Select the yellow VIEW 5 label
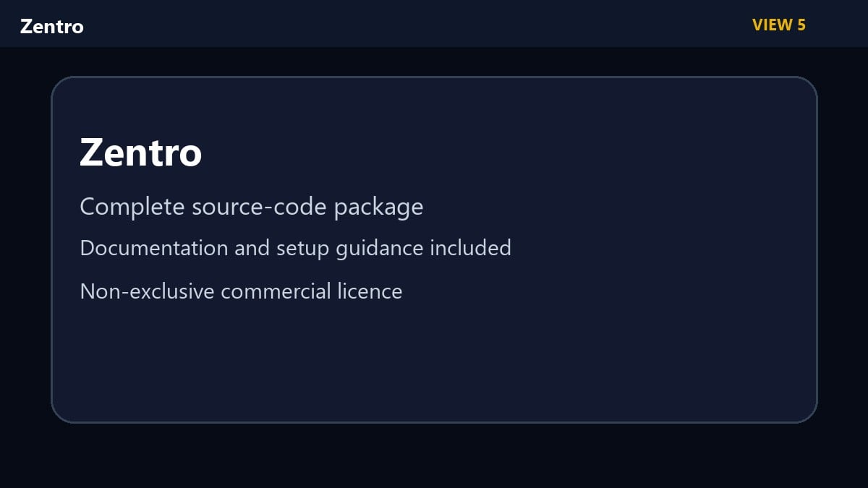Image resolution: width=868 pixels, height=488 pixels. coord(779,25)
